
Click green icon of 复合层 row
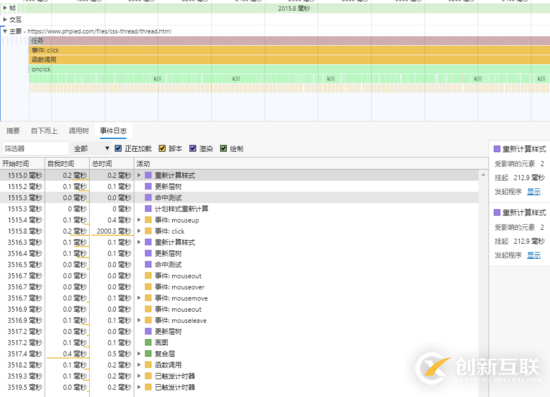[x=148, y=354]
